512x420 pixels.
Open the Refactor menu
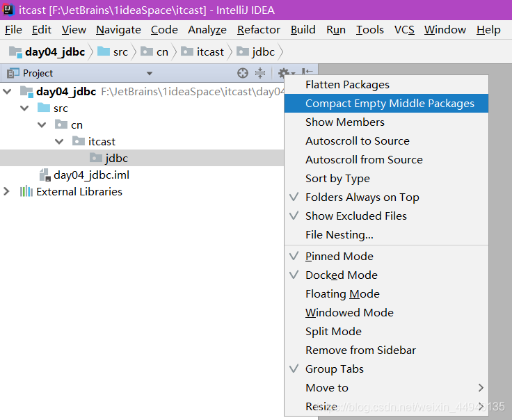259,30
